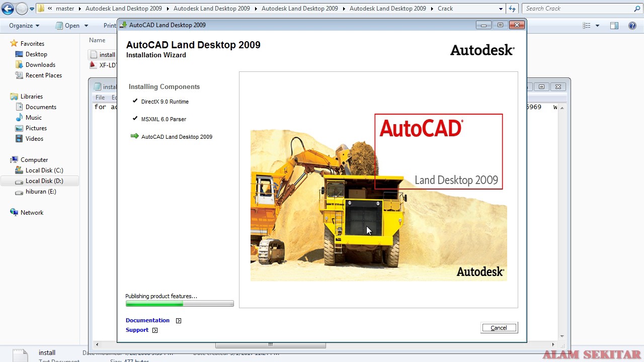Toggle the preview pane icon

click(614, 26)
